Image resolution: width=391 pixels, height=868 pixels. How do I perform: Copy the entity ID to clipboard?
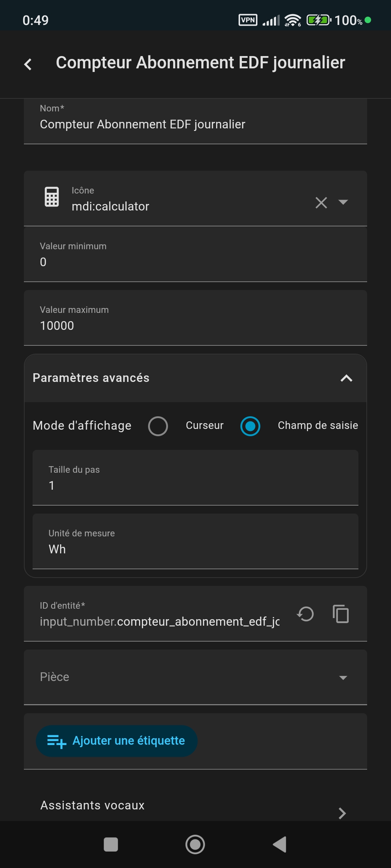point(341,614)
